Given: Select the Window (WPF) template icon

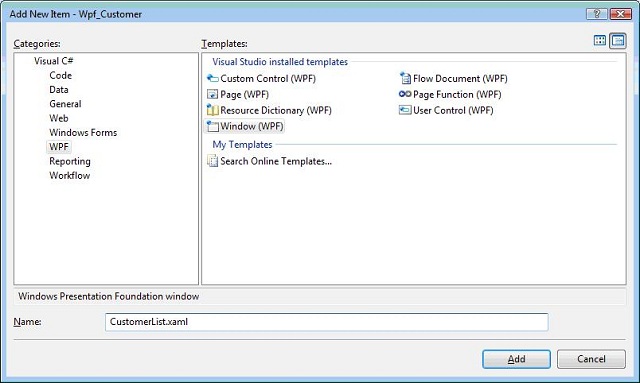Looking at the screenshot, I should click(213, 126).
